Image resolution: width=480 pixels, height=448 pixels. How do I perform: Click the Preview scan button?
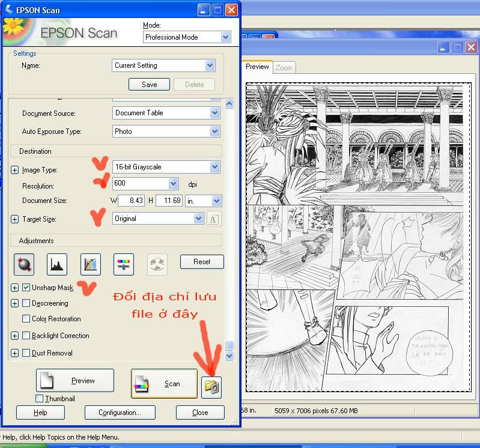(x=75, y=380)
